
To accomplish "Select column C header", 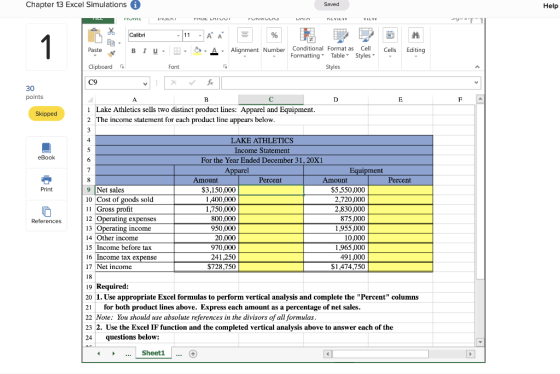I will [271, 100].
